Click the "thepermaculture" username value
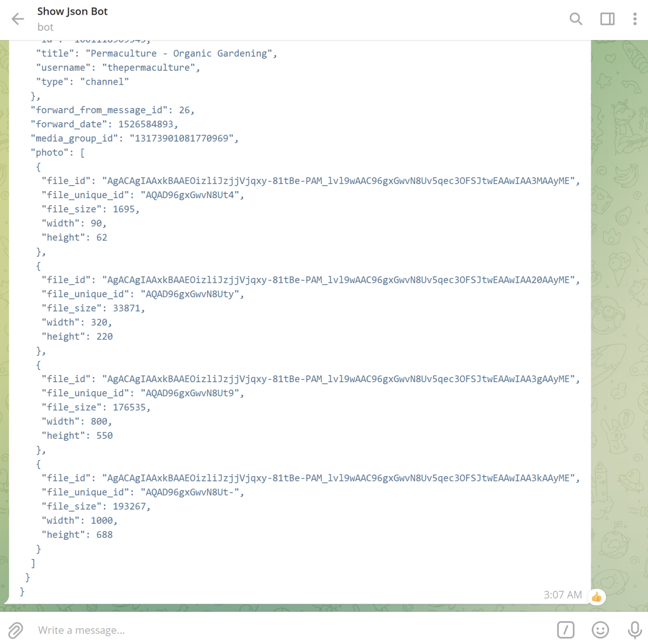Viewport: 648px width, 644px height. click(148, 67)
